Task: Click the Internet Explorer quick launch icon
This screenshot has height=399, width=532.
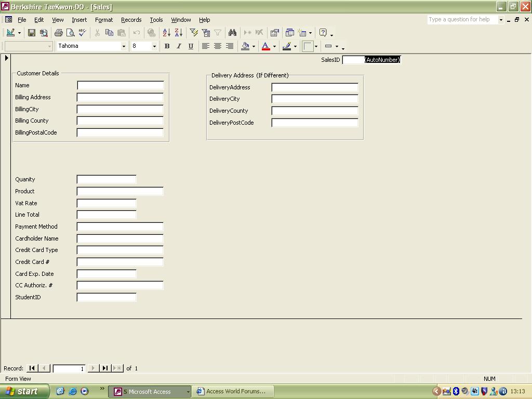Action: click(72, 391)
